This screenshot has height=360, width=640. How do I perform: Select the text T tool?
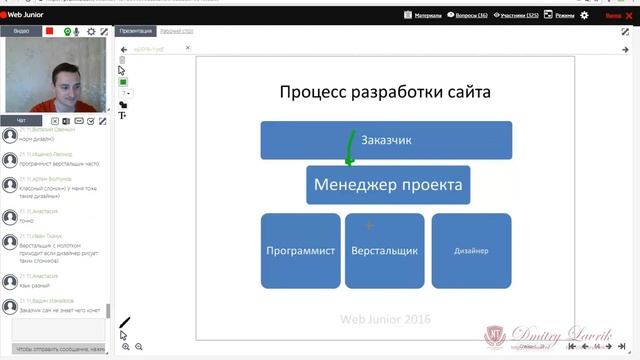tap(122, 116)
